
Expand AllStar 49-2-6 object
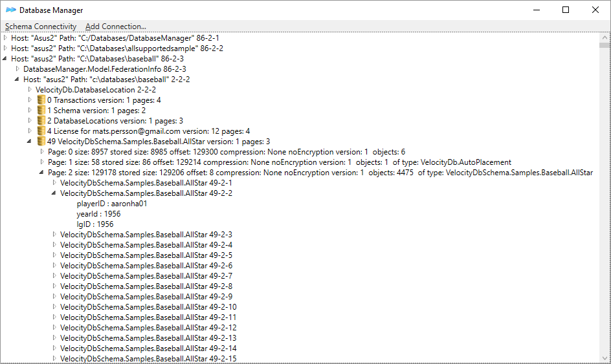coord(54,266)
